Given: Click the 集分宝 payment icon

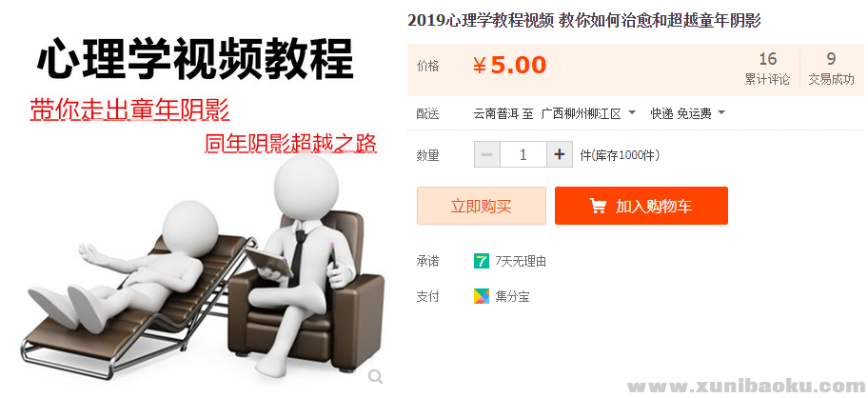Looking at the screenshot, I should pos(482,296).
